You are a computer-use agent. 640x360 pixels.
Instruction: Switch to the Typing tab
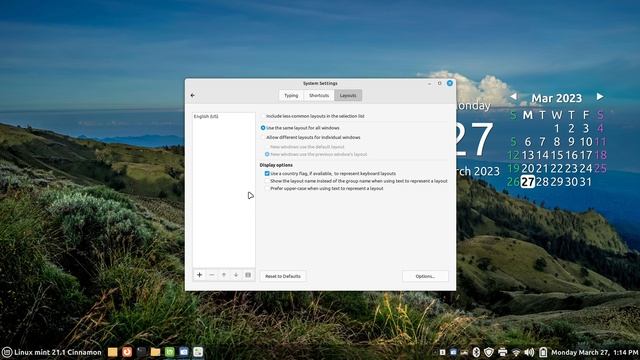pos(291,96)
